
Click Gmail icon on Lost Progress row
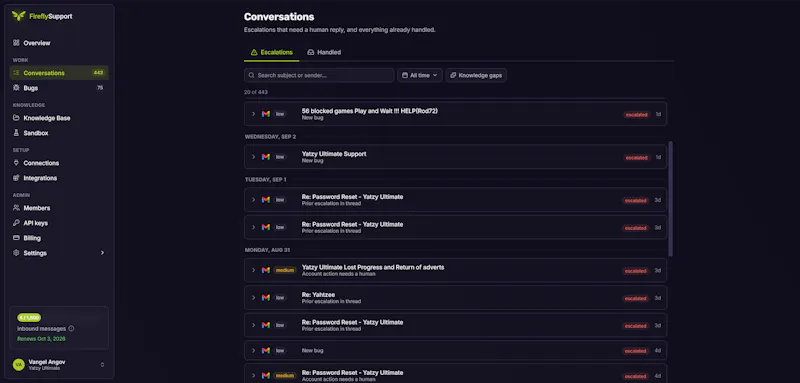pyautogui.click(x=266, y=270)
